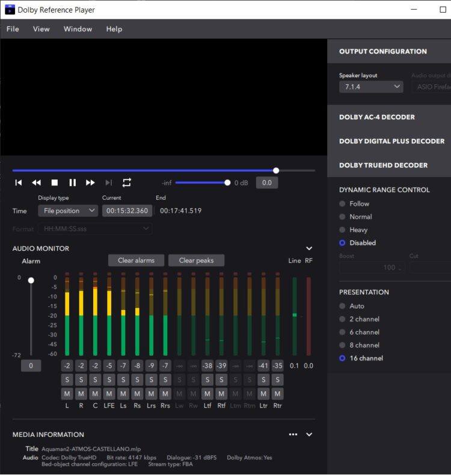Image resolution: width=451 pixels, height=476 pixels.
Task: Open the Window menu
Action: pyautogui.click(x=78, y=29)
